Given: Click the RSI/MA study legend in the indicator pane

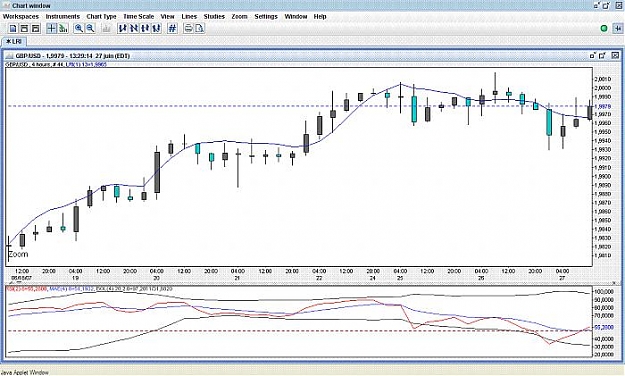Looking at the screenshot, I should click(89, 288).
